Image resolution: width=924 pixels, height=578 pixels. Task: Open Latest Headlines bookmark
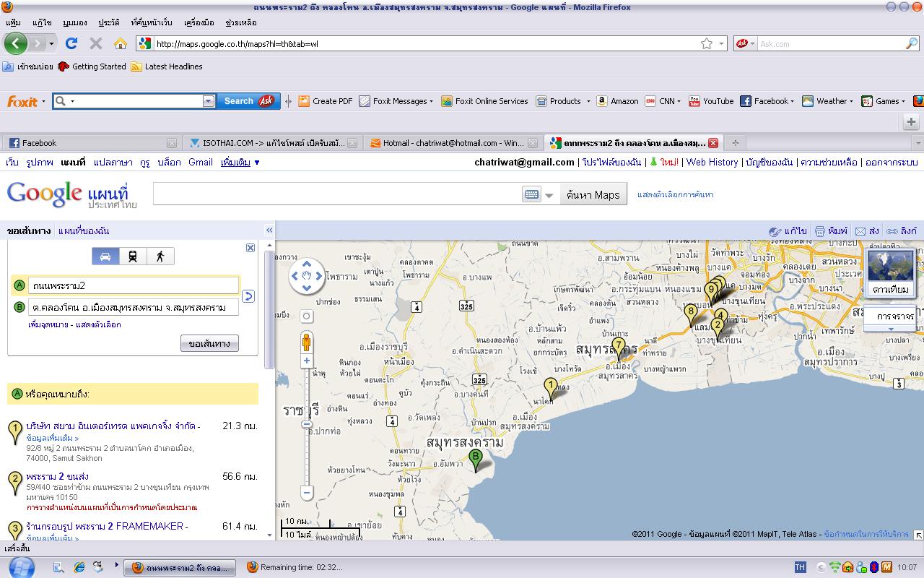pyautogui.click(x=167, y=66)
